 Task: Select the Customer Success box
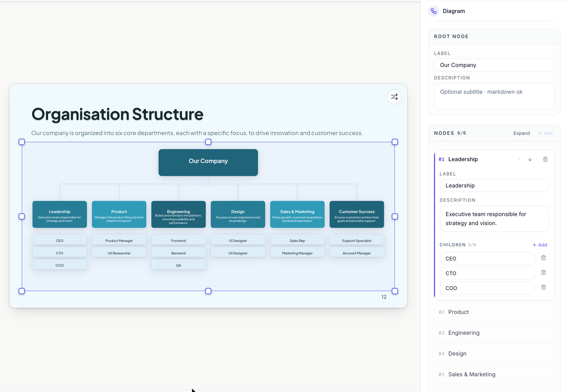357,214
